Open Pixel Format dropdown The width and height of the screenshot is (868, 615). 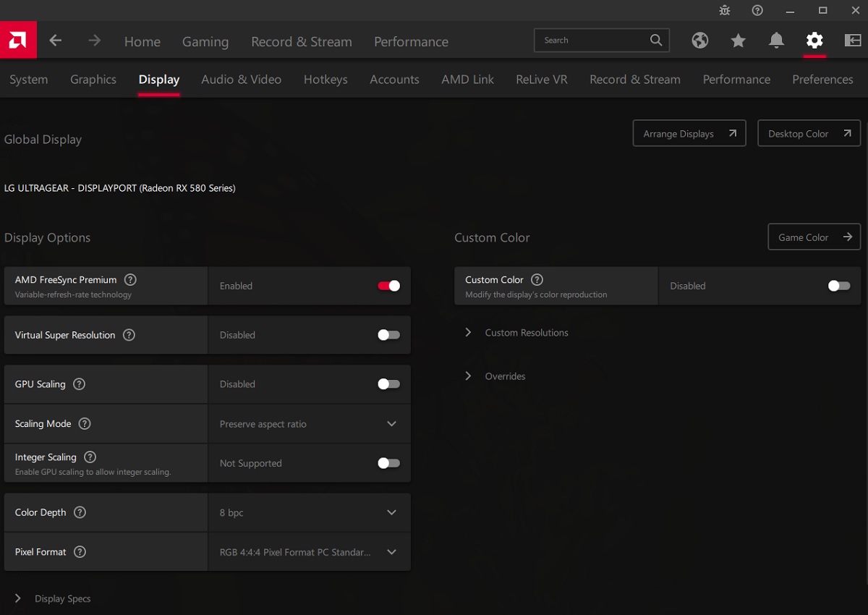click(x=310, y=552)
